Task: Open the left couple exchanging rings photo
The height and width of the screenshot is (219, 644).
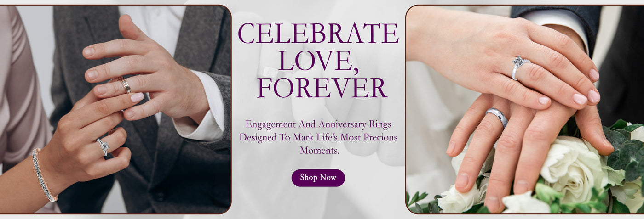Action: [115, 109]
